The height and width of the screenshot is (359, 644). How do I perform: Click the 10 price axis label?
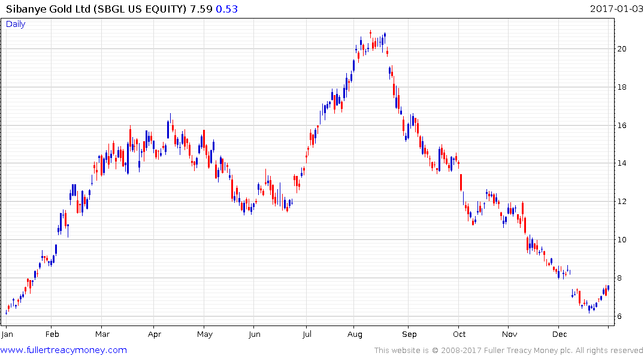click(x=622, y=239)
